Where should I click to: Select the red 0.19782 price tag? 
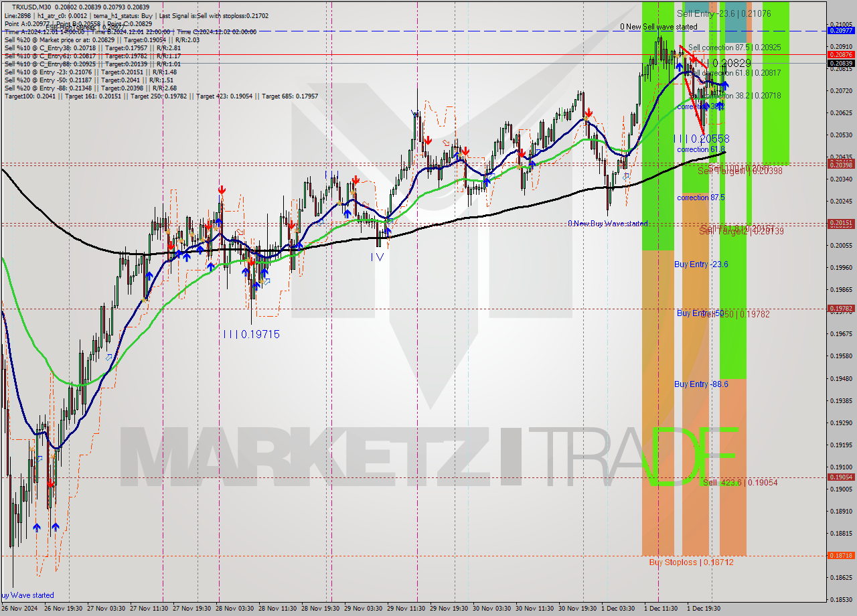coord(841,309)
